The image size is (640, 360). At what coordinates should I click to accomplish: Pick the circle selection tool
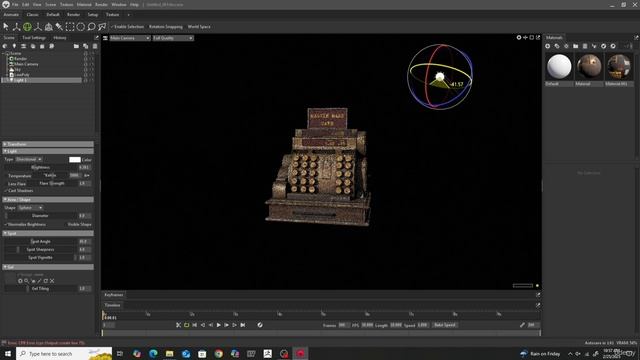click(81, 27)
